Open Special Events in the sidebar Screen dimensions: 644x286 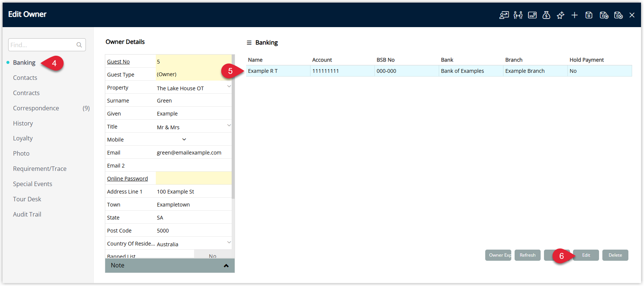click(32, 184)
